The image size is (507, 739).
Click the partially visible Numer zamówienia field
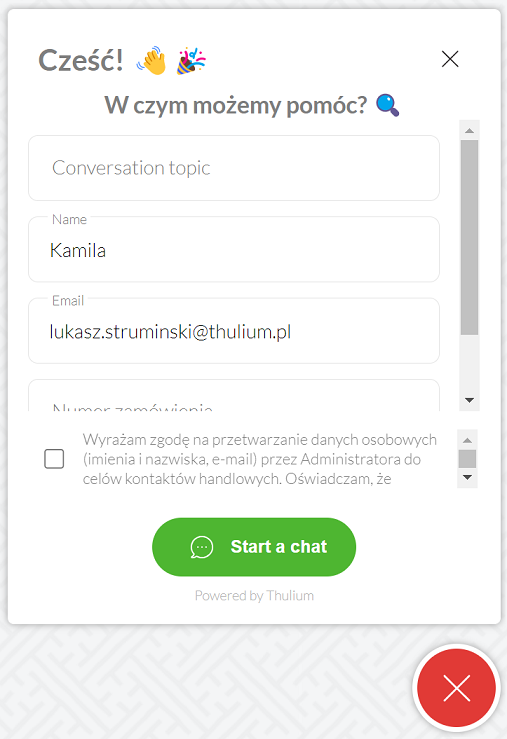click(x=234, y=395)
